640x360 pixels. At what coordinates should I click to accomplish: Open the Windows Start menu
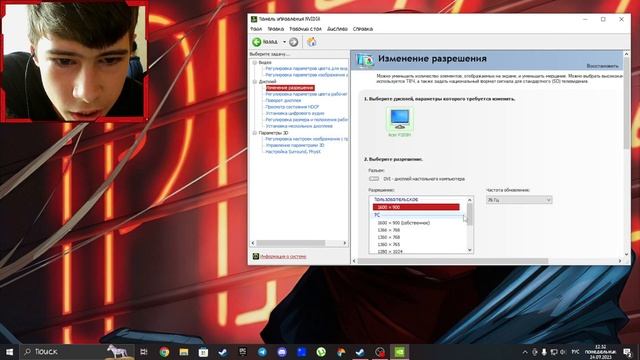[9, 352]
